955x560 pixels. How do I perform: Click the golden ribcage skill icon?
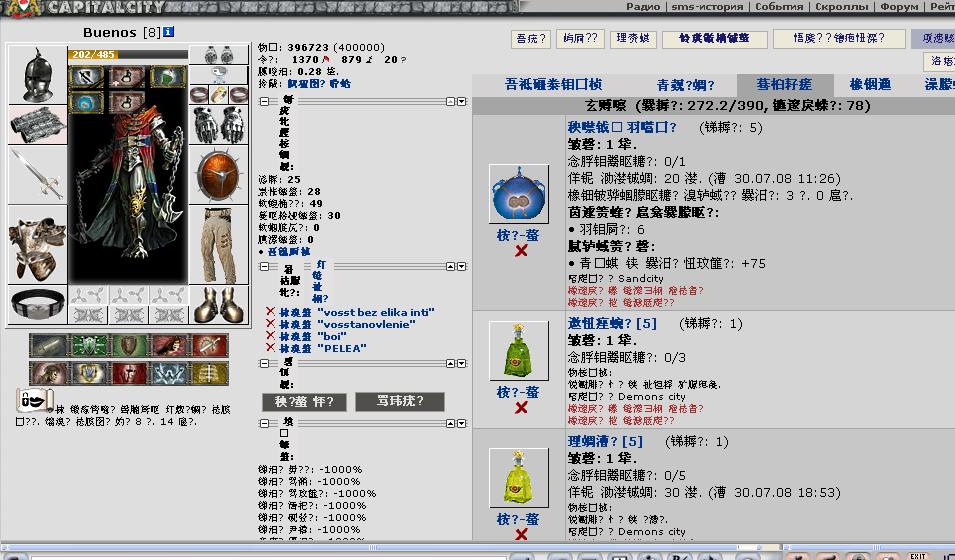click(210, 373)
